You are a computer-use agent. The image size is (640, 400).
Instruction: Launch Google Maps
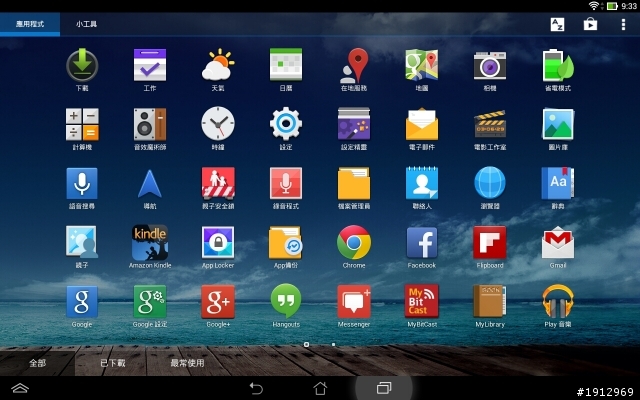[x=422, y=65]
